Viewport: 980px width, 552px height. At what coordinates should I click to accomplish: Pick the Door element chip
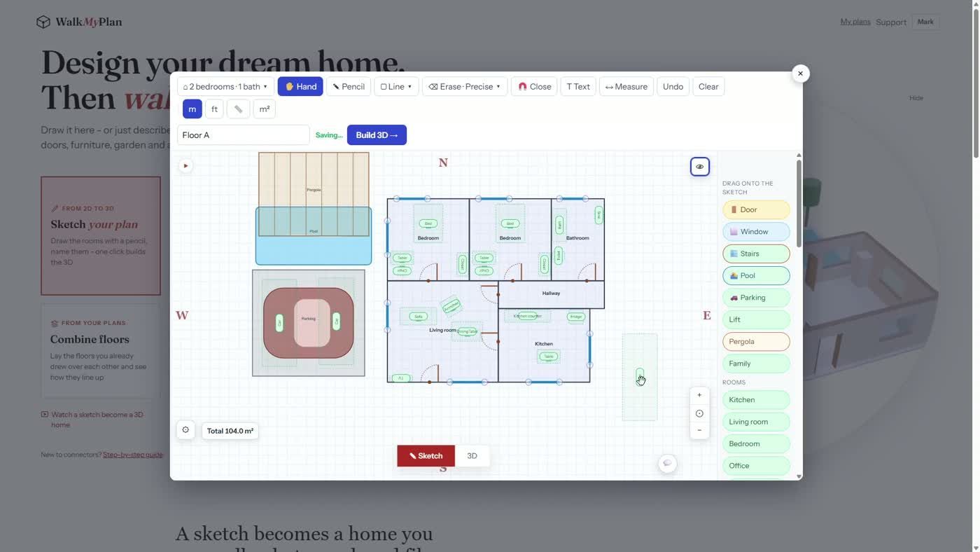tap(756, 209)
